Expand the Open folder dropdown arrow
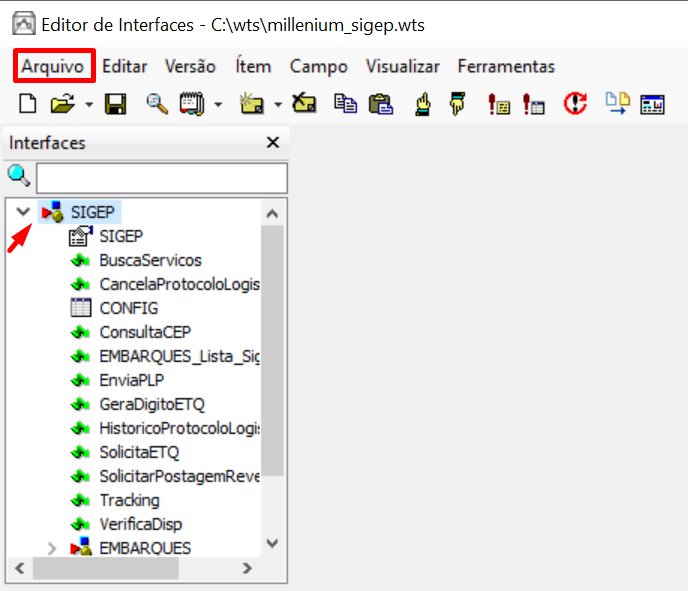 point(89,104)
